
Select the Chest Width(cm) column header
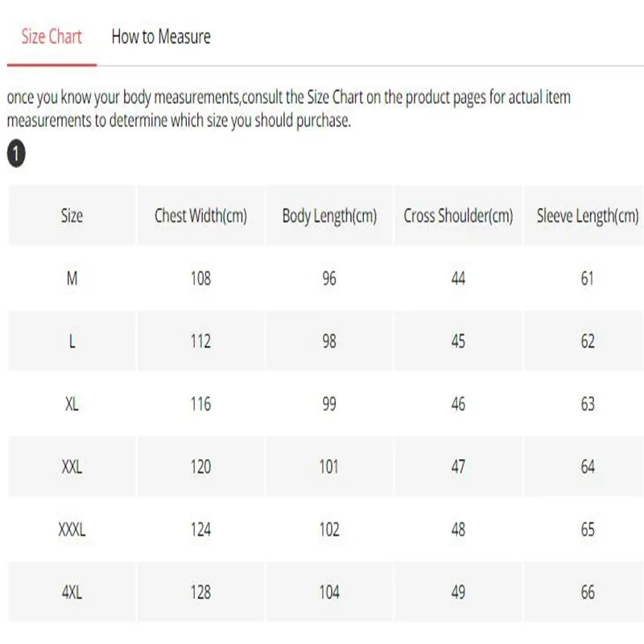[200, 216]
